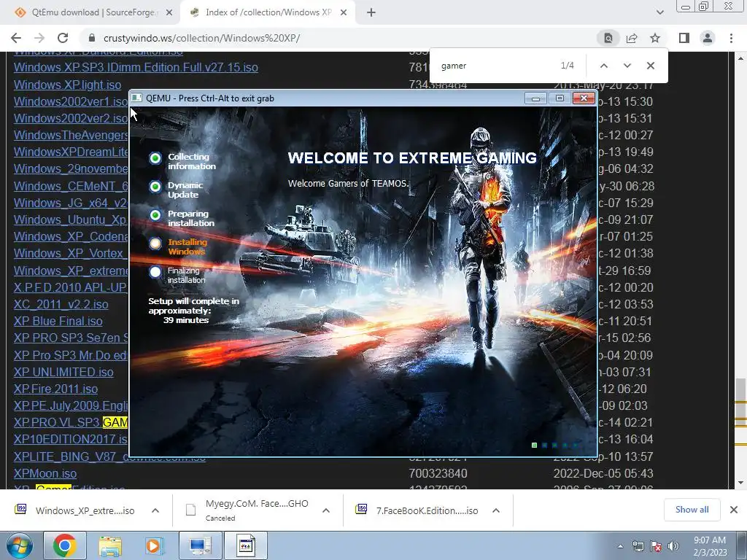Open Windows Explorer from the taskbar
This screenshot has width=747, height=560.
[110, 545]
